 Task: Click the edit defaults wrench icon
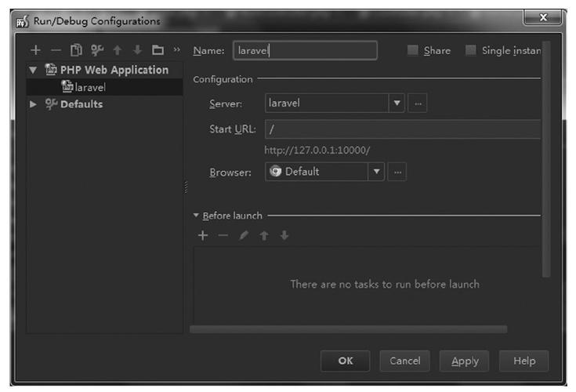pos(97,50)
